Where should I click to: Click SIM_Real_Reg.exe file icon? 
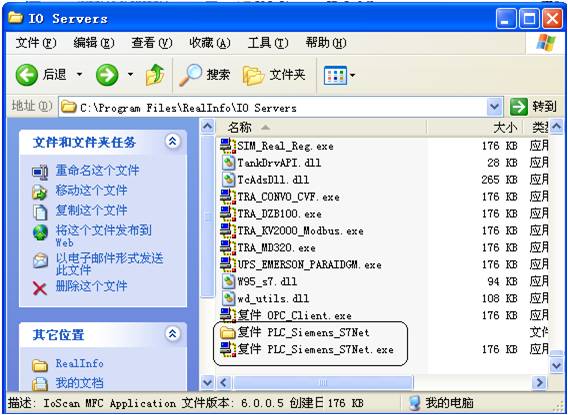[x=228, y=146]
